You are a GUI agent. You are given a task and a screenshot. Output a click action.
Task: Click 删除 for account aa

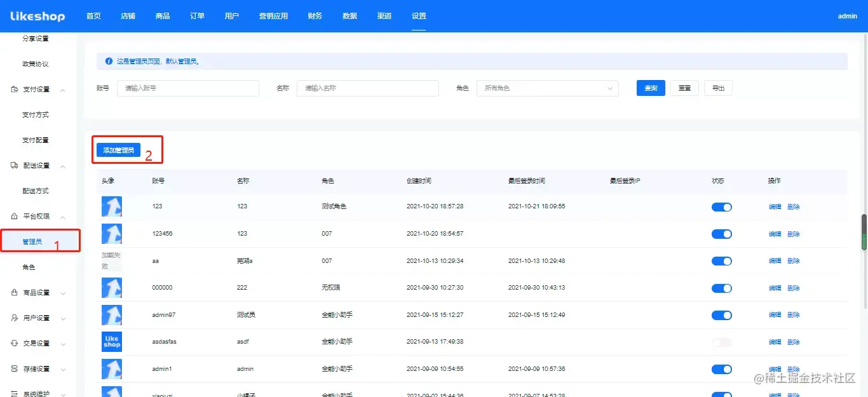coord(793,261)
